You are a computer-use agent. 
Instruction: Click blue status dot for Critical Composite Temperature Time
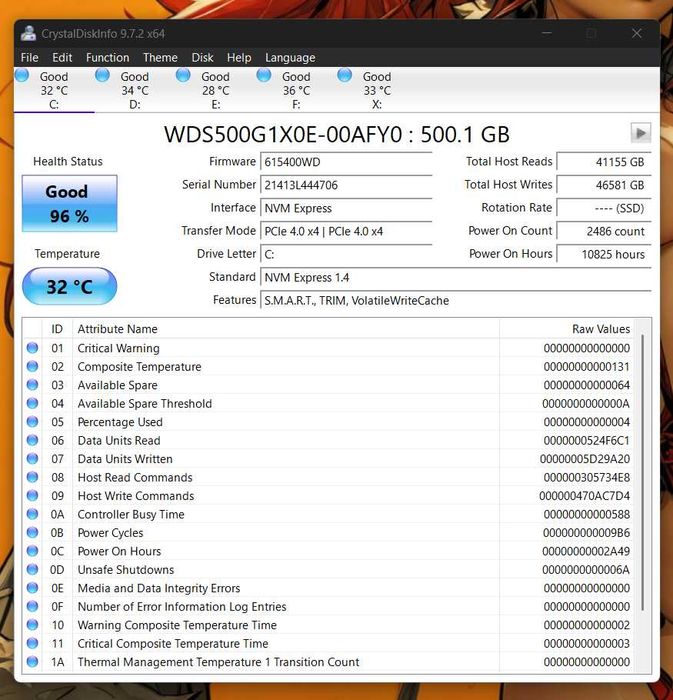[x=32, y=643]
